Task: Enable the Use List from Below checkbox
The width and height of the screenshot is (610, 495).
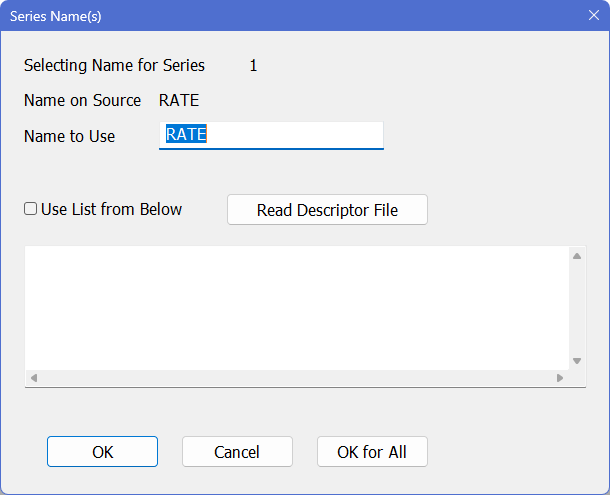Action: click(x=31, y=209)
